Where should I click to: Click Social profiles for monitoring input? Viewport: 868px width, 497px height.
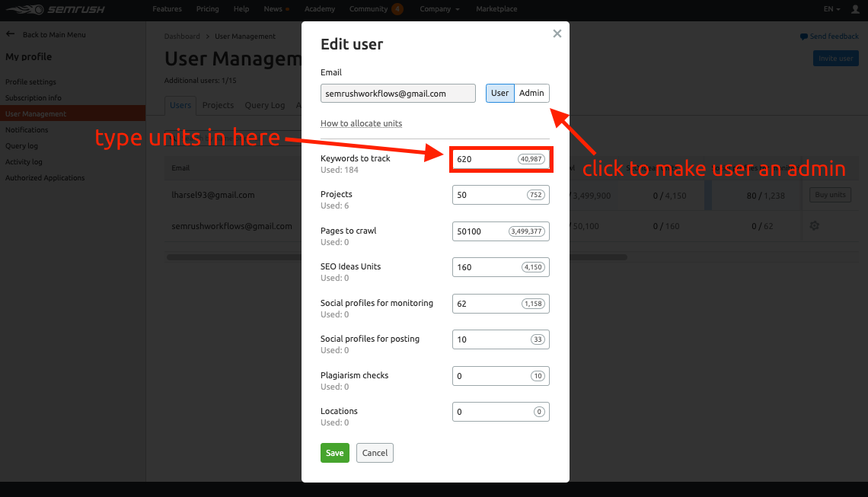click(x=501, y=304)
